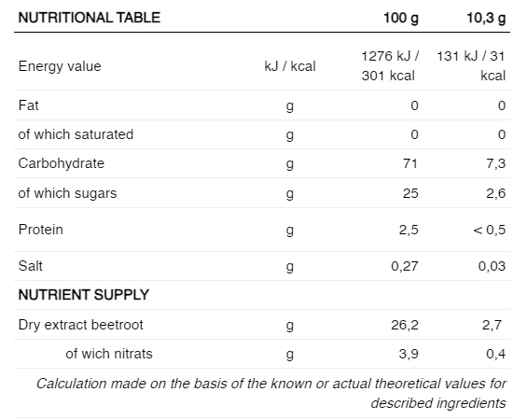This screenshot has width=527, height=420.
Task: Click the Salt value 0,27
Action: (405, 266)
